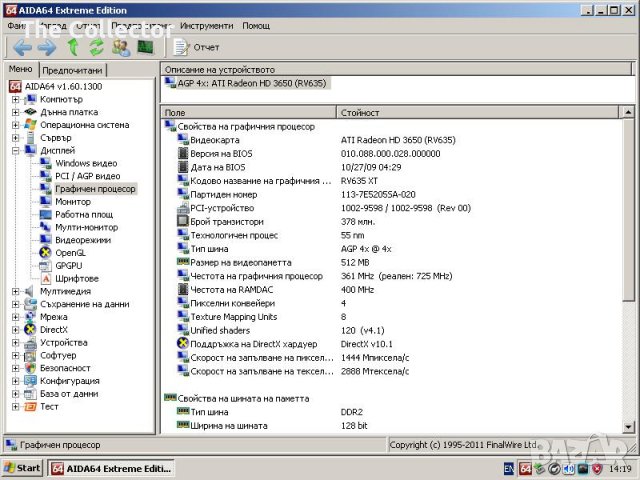Image resolution: width=640 pixels, height=480 pixels.
Task: Expand the DirectX tree node
Action: pyautogui.click(x=16, y=329)
